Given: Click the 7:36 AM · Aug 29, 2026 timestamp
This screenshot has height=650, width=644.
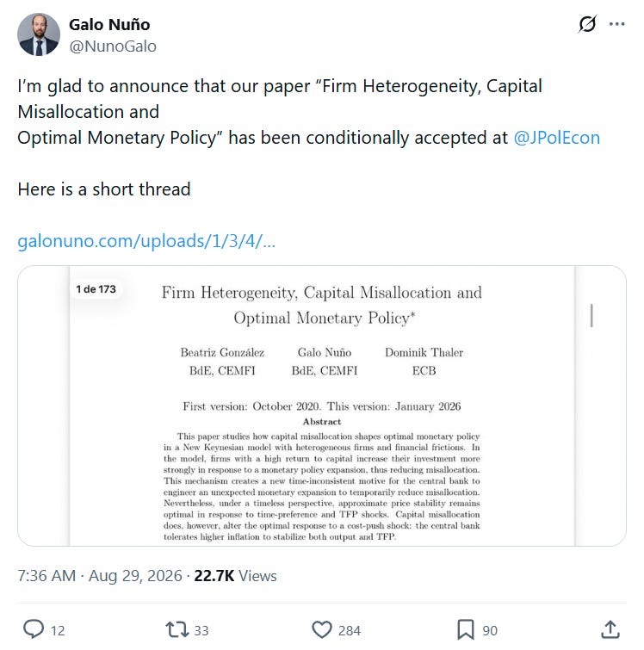Looking at the screenshot, I should coord(100,576).
